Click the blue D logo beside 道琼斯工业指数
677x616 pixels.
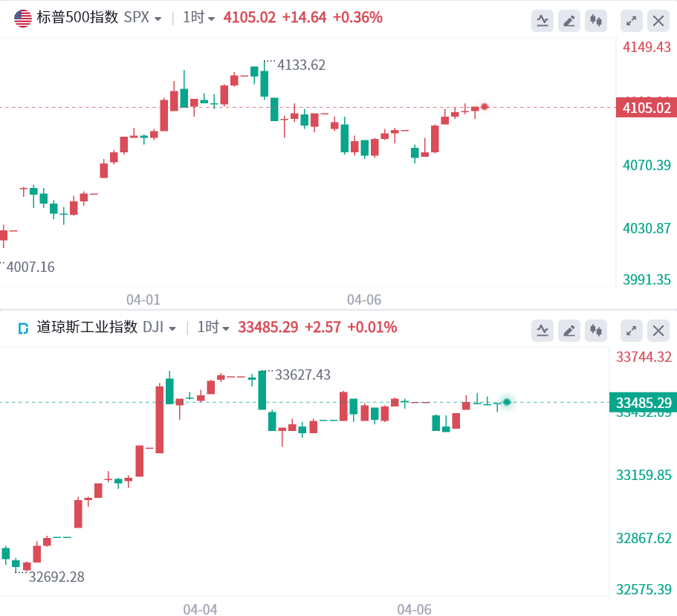(23, 328)
